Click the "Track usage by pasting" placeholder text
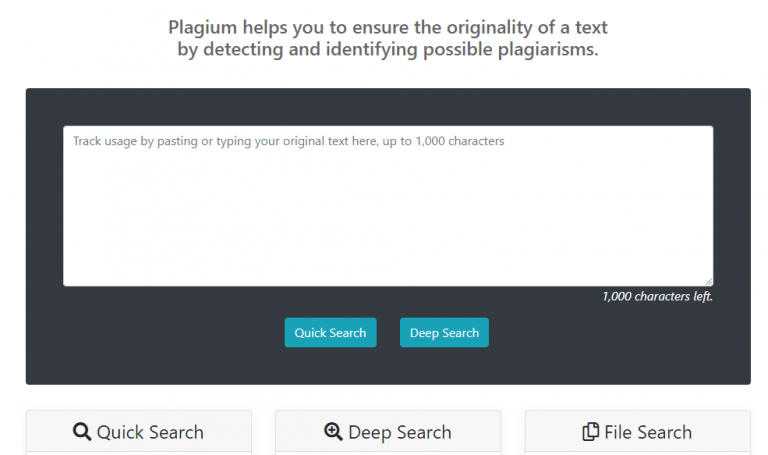 [288, 141]
